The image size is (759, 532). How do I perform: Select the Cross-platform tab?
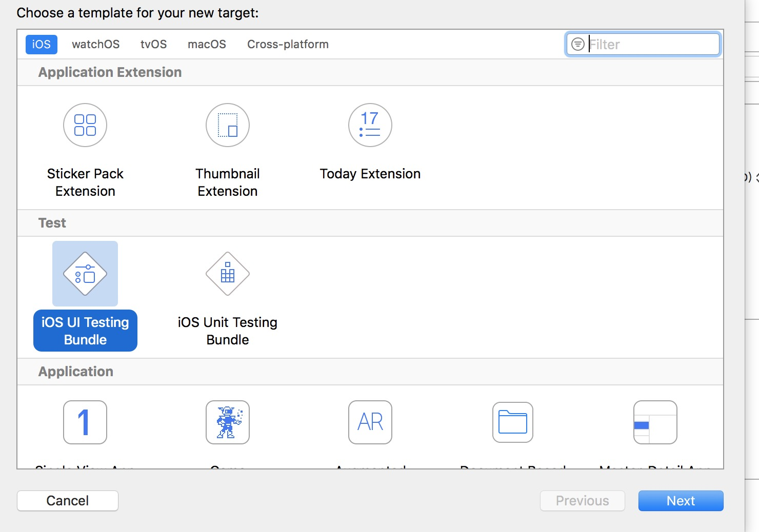point(288,44)
